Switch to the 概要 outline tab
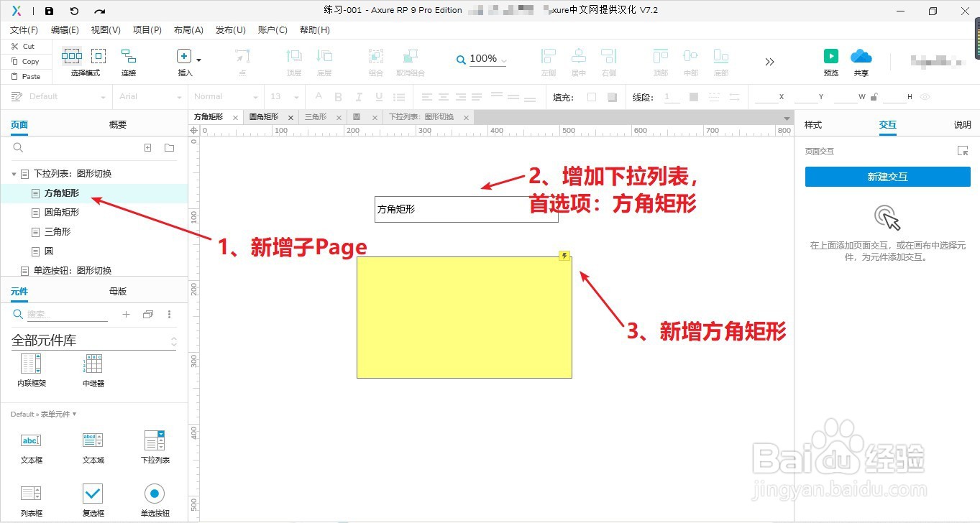 [118, 124]
